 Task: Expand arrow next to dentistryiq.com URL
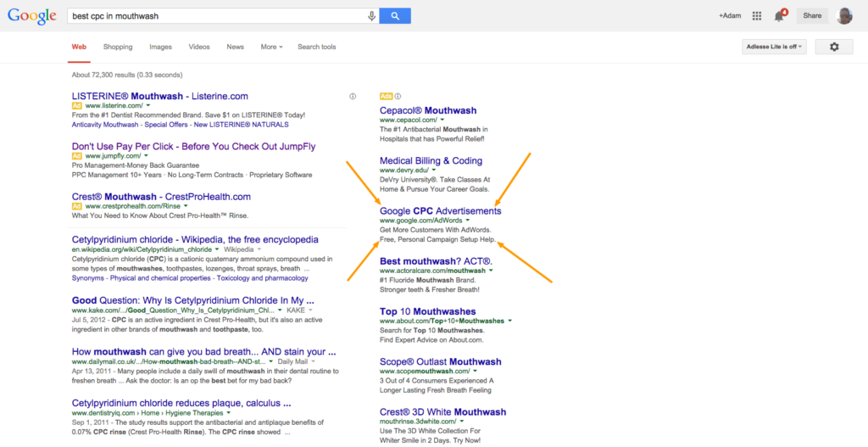[228, 413]
